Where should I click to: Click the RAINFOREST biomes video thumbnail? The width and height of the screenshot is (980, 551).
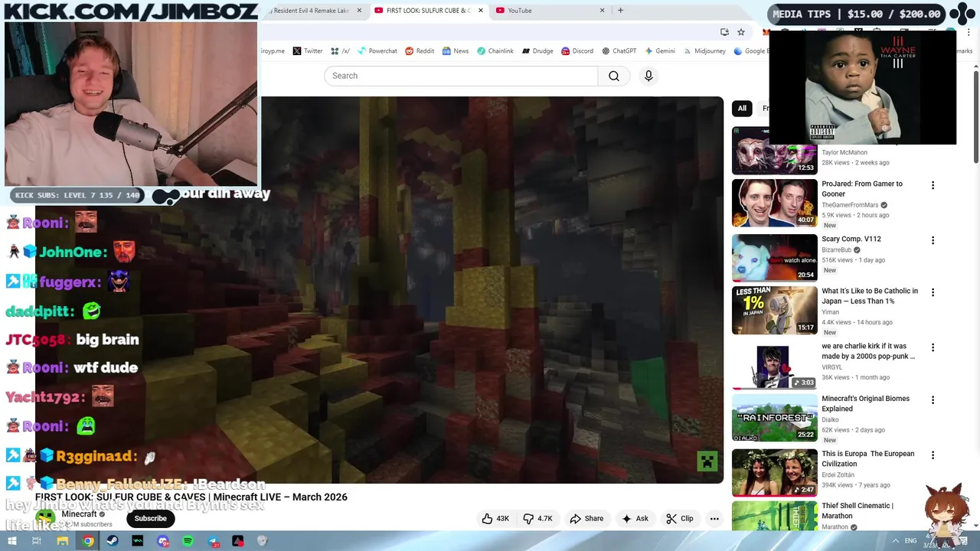pyautogui.click(x=775, y=419)
